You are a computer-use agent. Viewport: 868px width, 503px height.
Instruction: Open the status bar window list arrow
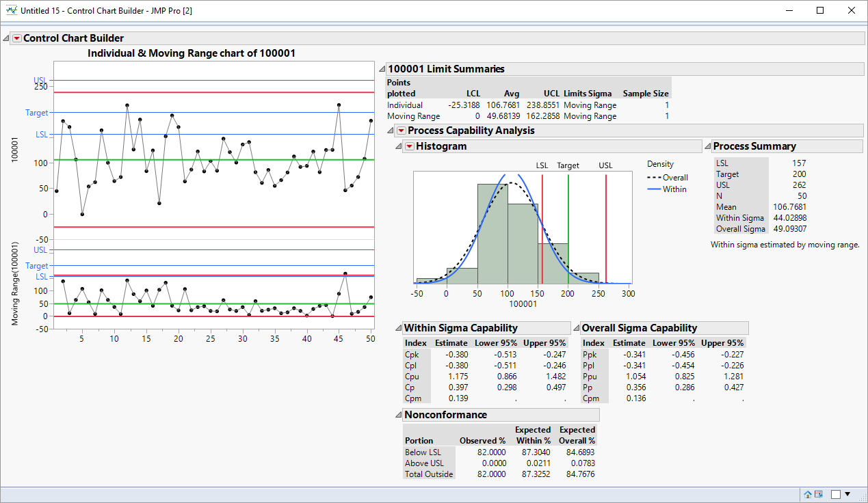tap(848, 494)
